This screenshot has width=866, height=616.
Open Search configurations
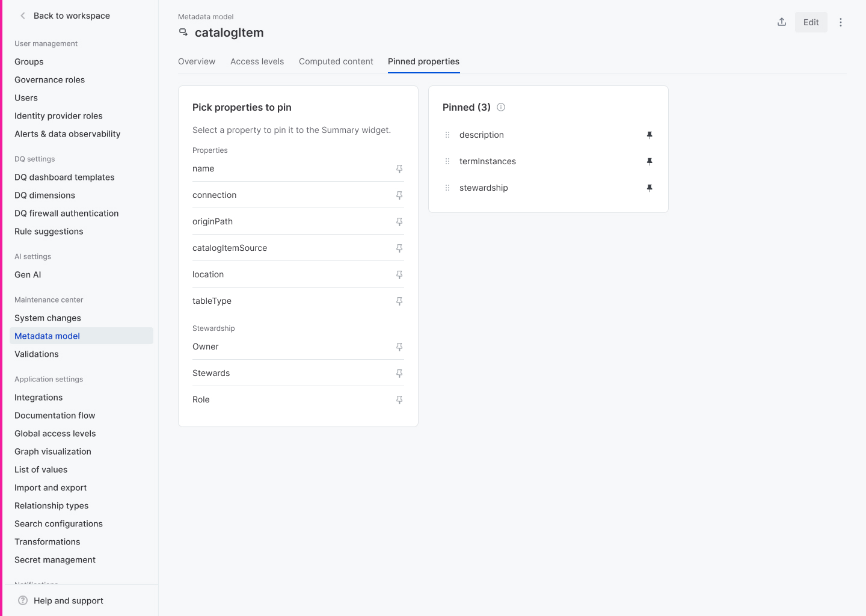(x=58, y=523)
